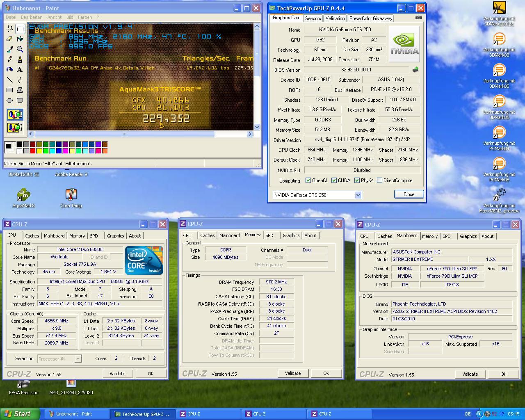Open the Farben menu in Paint

point(85,17)
